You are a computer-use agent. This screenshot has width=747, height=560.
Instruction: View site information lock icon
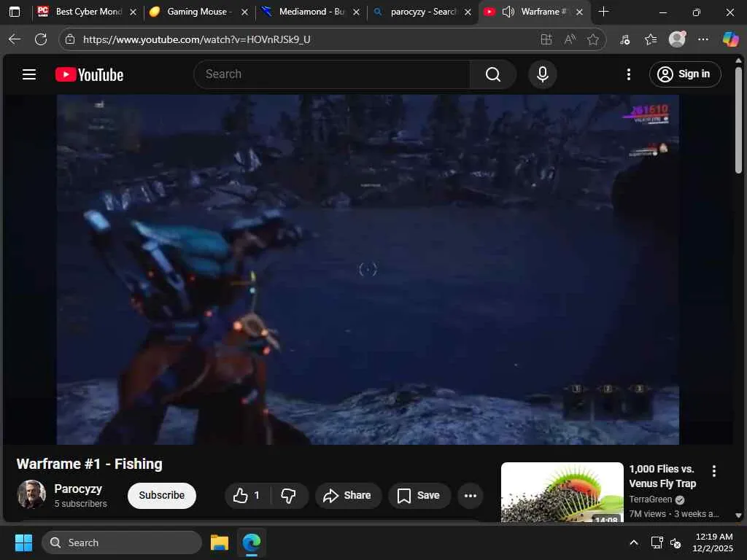(70, 39)
